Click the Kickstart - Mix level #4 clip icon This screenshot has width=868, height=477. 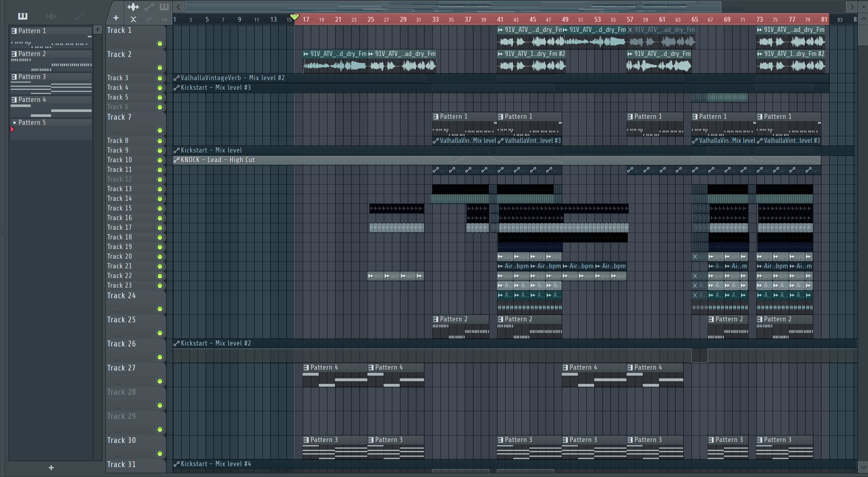176,464
